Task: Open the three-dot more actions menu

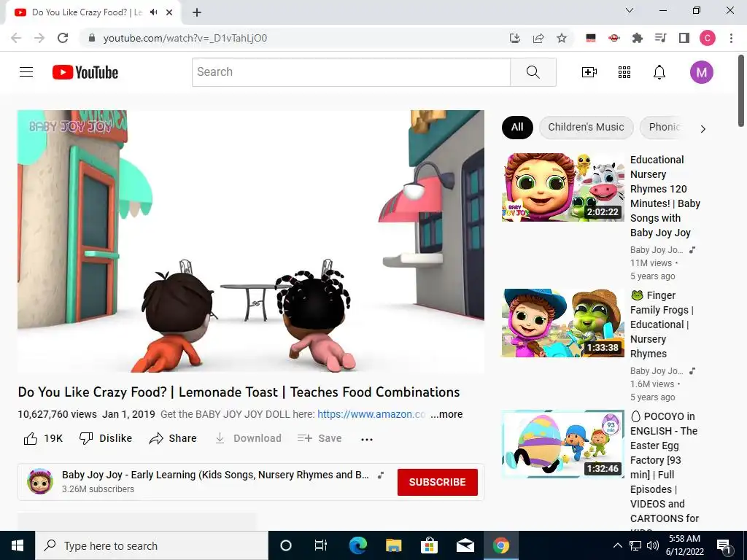Action: coord(367,439)
